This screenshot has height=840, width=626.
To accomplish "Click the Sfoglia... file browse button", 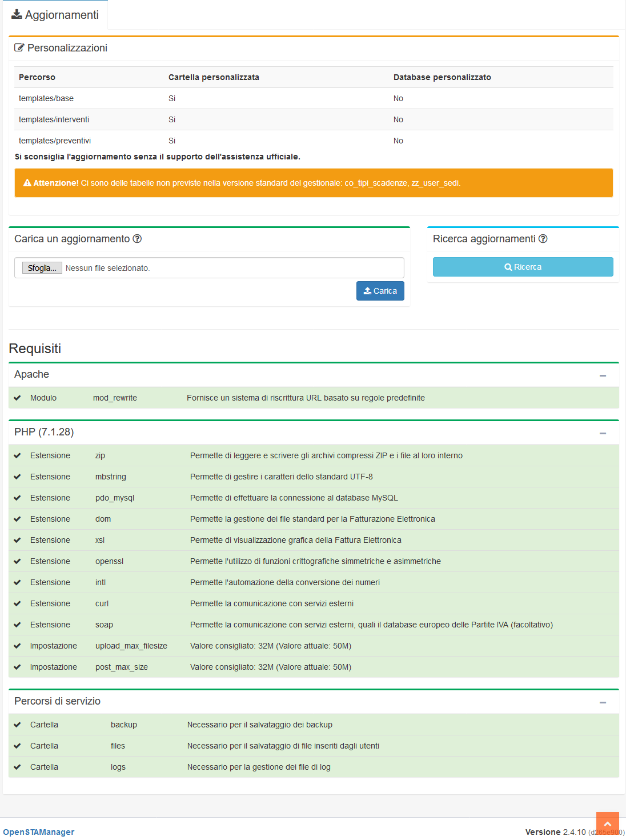I will [x=42, y=268].
